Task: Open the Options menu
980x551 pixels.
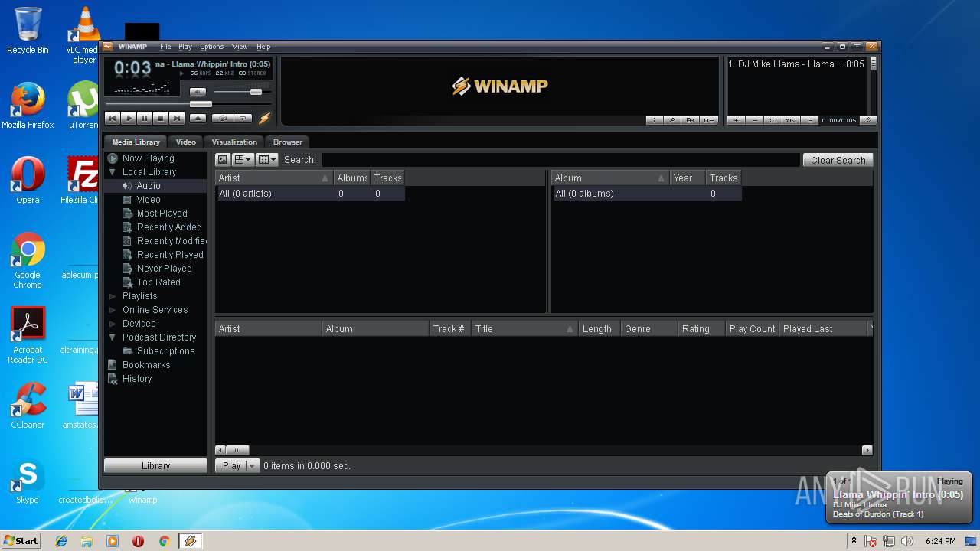Action: coord(212,47)
